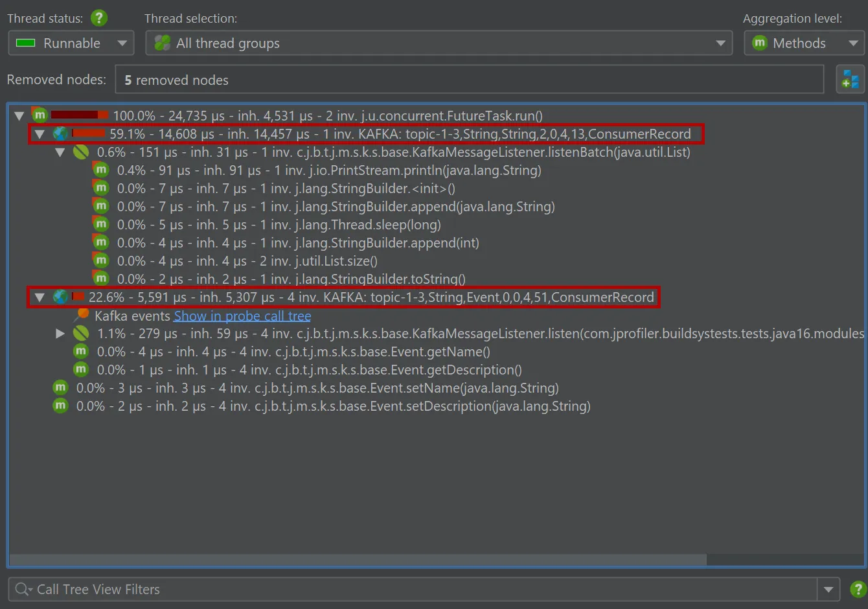Open the Thread status Runnable dropdown

(71, 43)
